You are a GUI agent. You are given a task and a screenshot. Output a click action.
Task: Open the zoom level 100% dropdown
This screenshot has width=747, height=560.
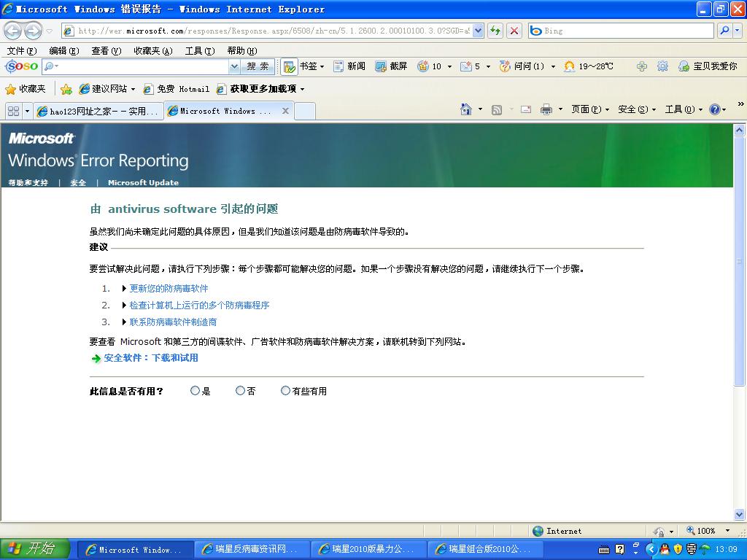[x=727, y=531]
